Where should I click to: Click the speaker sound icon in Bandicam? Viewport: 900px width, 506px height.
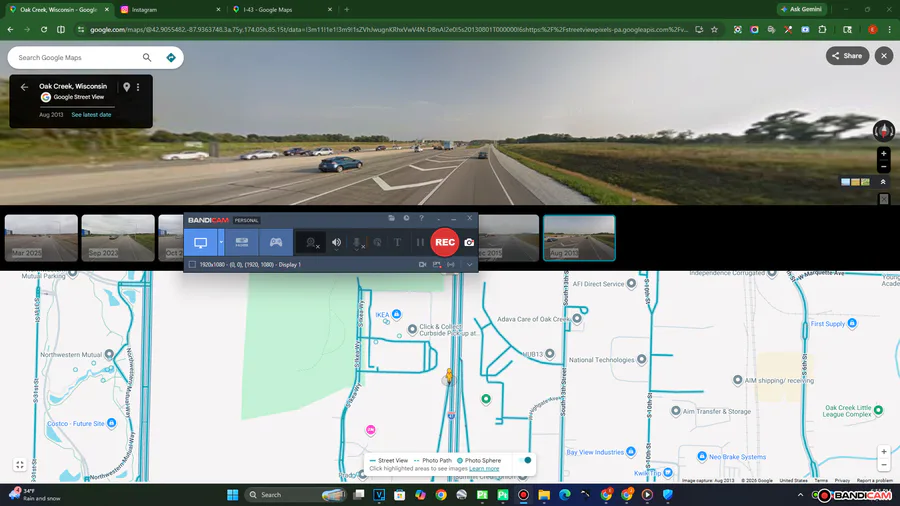tap(336, 243)
